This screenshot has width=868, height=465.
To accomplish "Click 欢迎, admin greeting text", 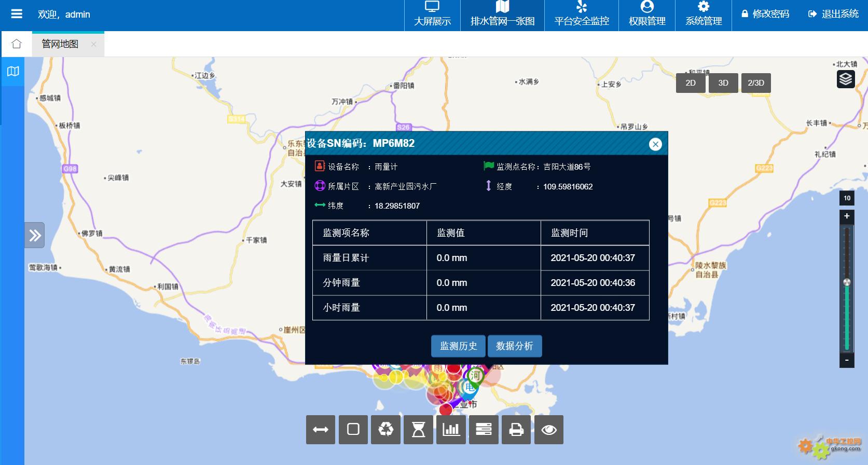I will point(64,15).
